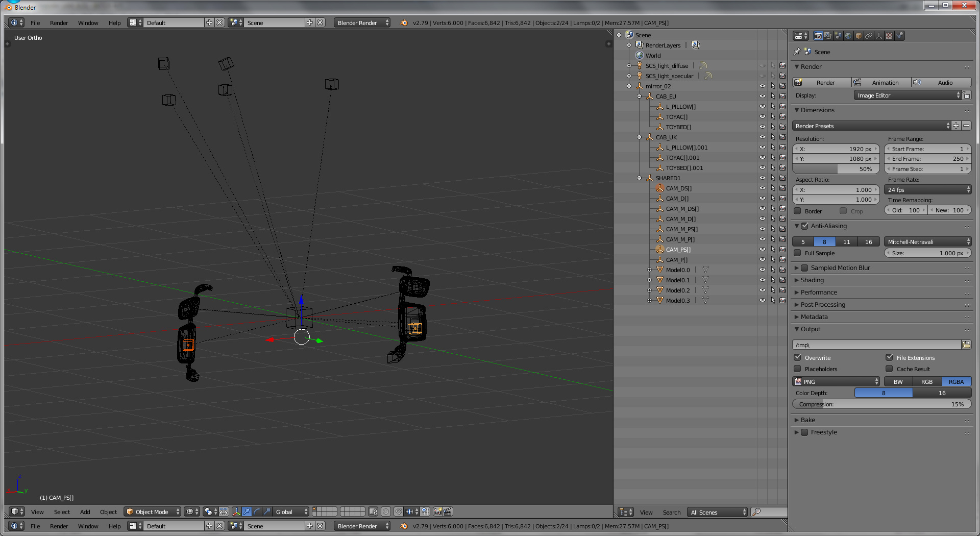Toggle visibility eye for CAM_PS[]
This screenshot has width=980, height=536.
(763, 249)
